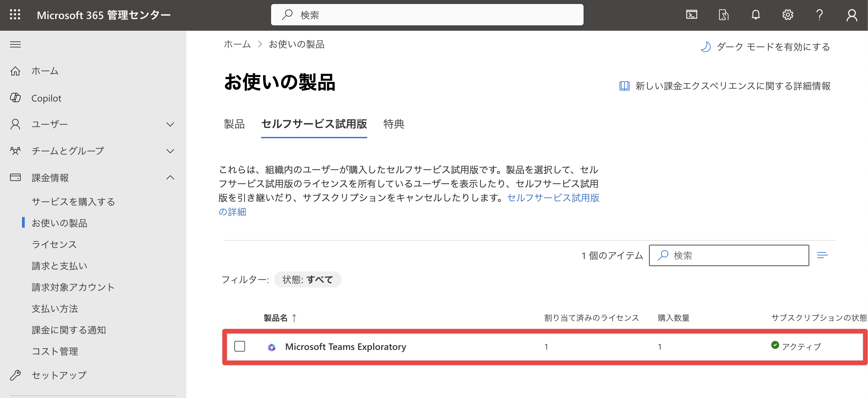Image resolution: width=868 pixels, height=398 pixels.
Task: Open the filter list options icon
Action: click(x=822, y=255)
